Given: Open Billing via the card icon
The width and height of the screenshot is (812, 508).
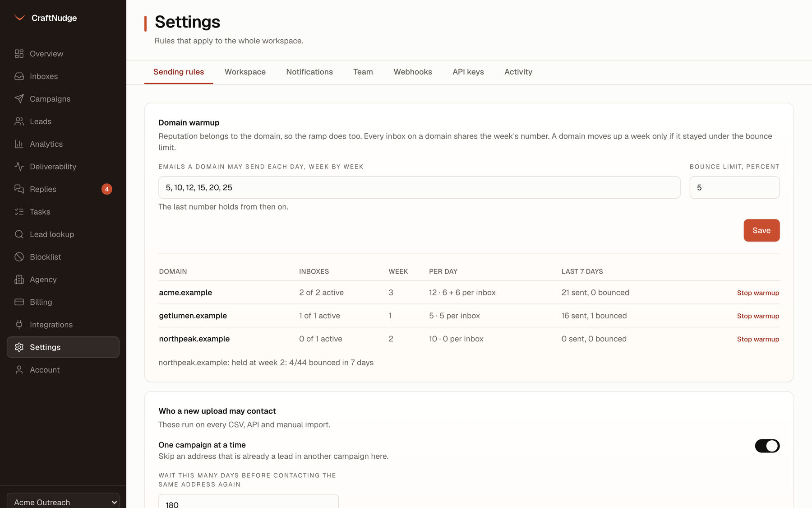Looking at the screenshot, I should click(x=19, y=302).
